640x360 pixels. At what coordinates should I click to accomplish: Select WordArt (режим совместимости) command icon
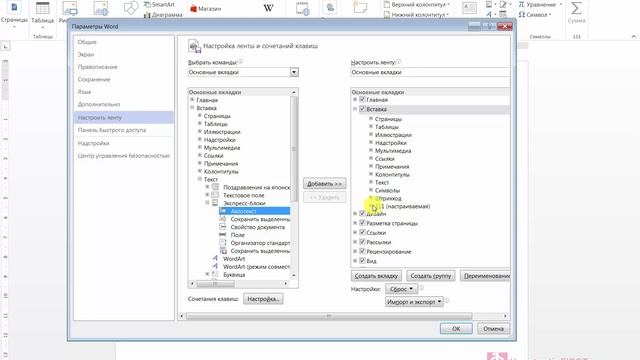[215, 267]
